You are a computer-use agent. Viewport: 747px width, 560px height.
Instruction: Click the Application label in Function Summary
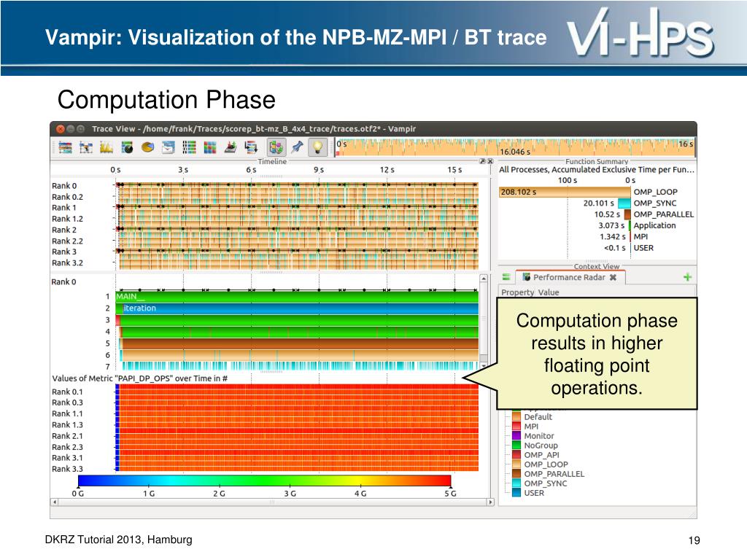click(x=654, y=225)
